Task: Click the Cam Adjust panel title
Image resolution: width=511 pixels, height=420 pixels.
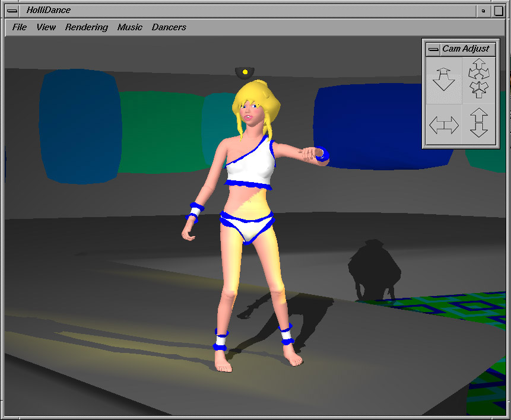Action: pyautogui.click(x=466, y=49)
